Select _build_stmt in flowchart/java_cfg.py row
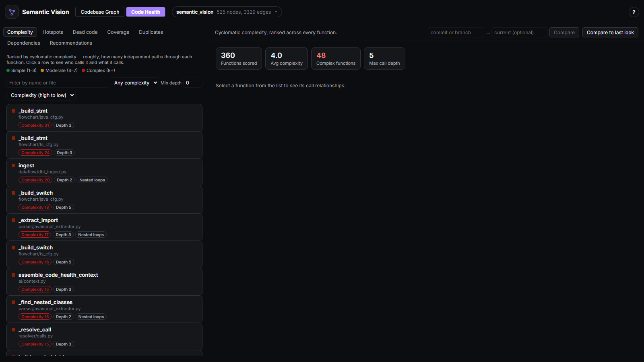The height and width of the screenshot is (362, 644). click(104, 117)
